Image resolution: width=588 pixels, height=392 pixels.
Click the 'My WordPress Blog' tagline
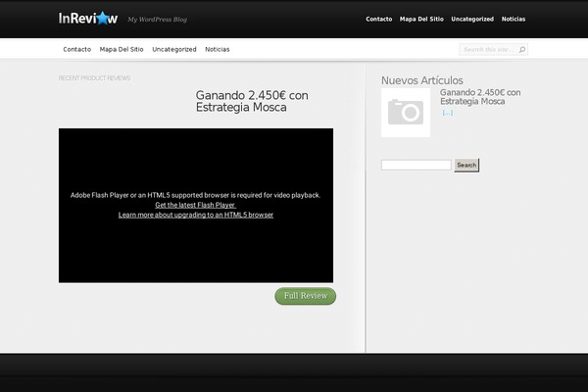click(x=157, y=20)
